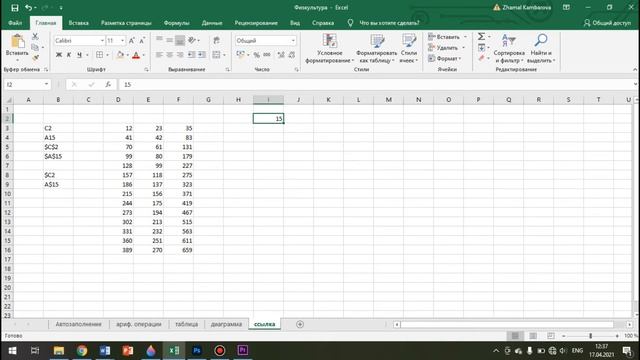Image resolution: width=640 pixels, height=360 pixels.
Task: Merge and center cells icon
Action: [x=216, y=55]
